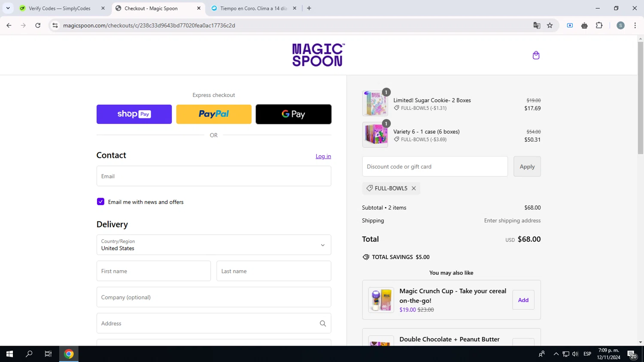Open the Chrome profile avatar
644x362 pixels.
click(620, 25)
